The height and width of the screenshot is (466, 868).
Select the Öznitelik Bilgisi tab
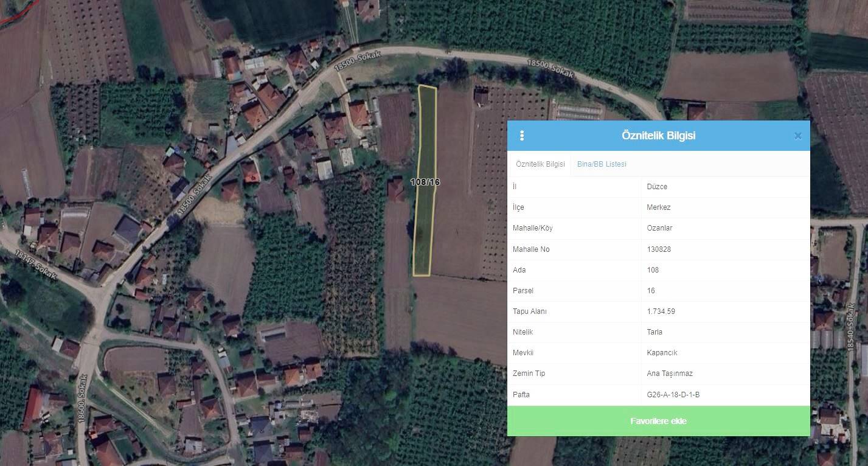(x=540, y=164)
